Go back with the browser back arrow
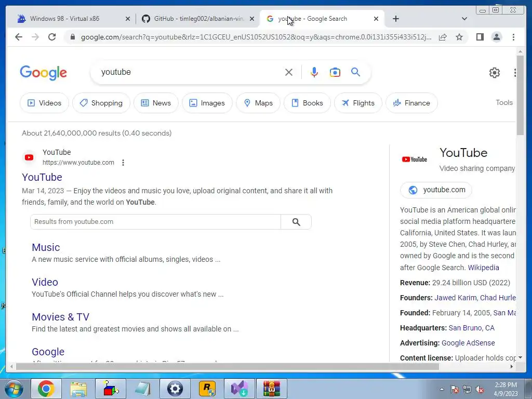 pyautogui.click(x=19, y=37)
